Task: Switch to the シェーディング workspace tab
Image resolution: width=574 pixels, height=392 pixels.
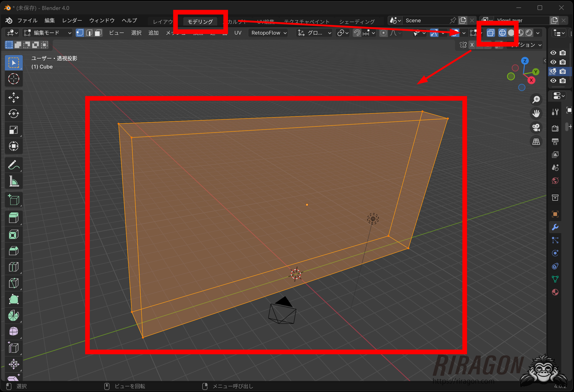Action: [357, 22]
